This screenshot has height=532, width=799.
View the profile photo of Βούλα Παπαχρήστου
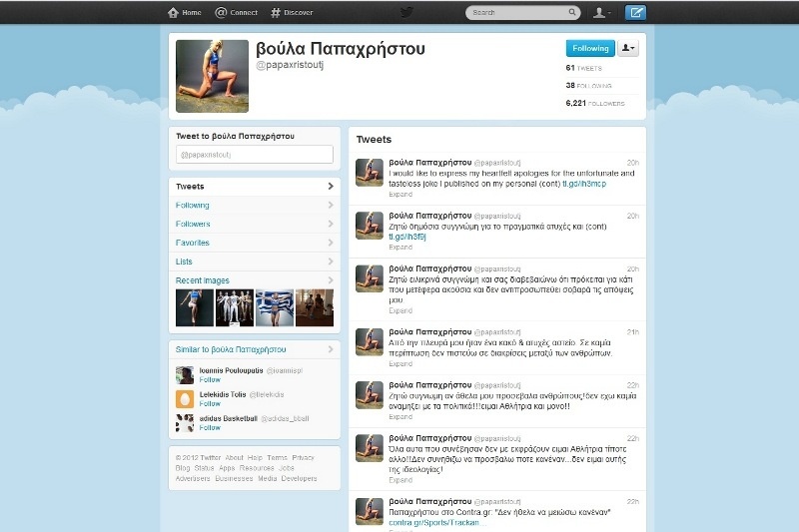point(212,76)
